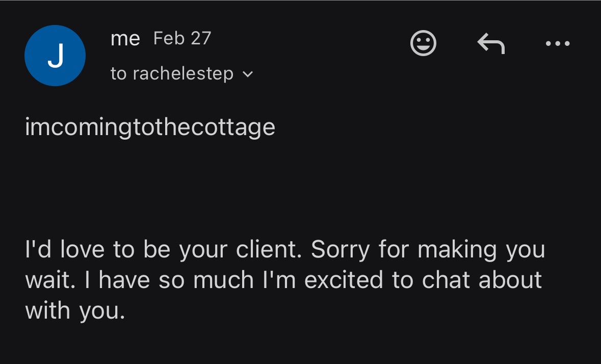Image resolution: width=601 pixels, height=364 pixels.
Task: Click the sender name "me"
Action: click(125, 39)
